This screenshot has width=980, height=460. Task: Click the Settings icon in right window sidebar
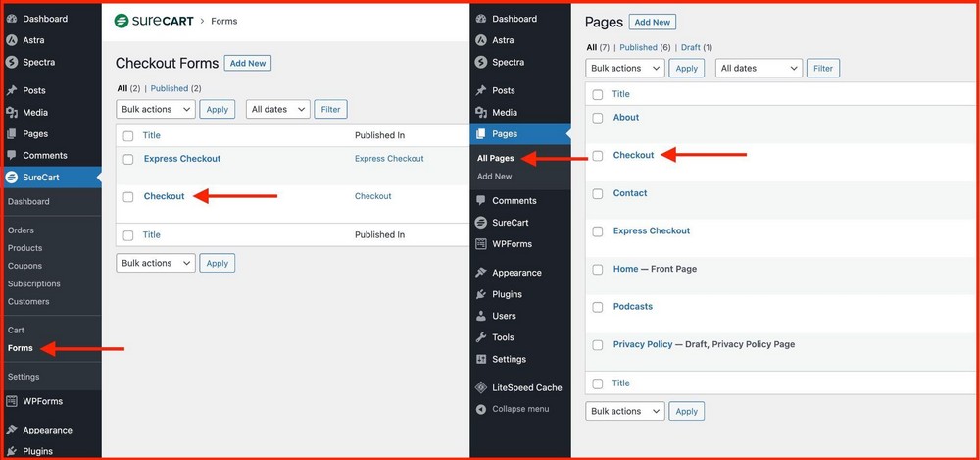480,359
